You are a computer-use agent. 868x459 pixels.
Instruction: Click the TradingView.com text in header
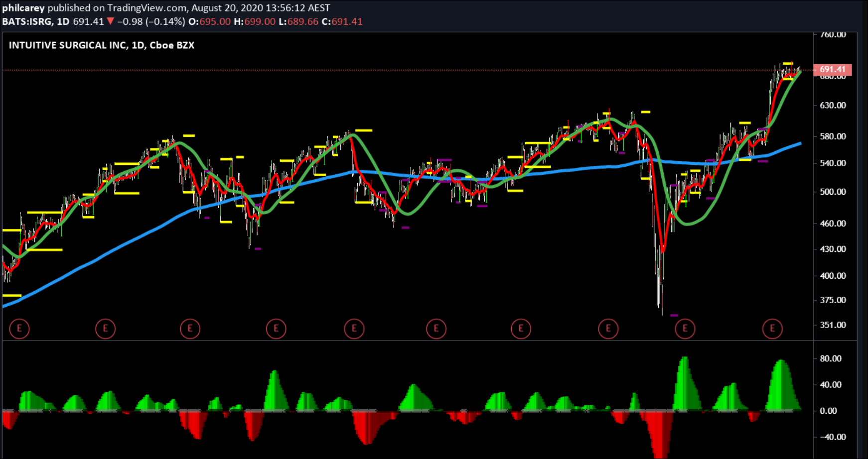(147, 8)
